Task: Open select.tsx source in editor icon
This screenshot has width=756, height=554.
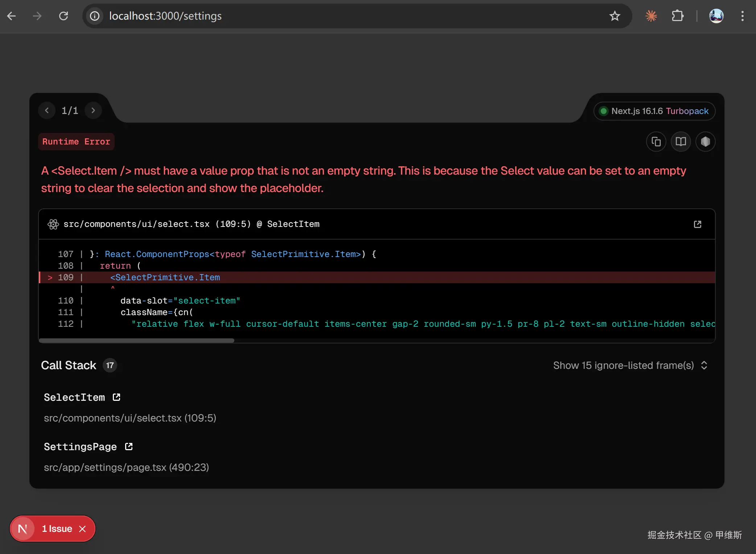Action: point(697,224)
